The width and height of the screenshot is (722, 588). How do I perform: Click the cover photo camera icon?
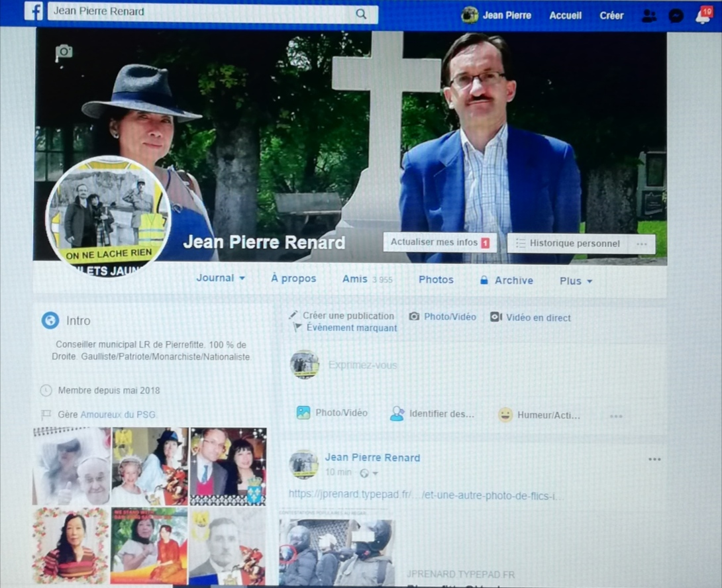[64, 52]
